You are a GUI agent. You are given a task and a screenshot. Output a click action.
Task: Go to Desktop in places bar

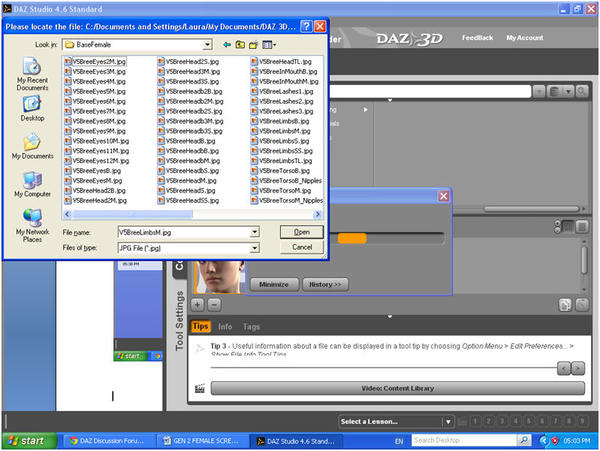pyautogui.click(x=32, y=109)
